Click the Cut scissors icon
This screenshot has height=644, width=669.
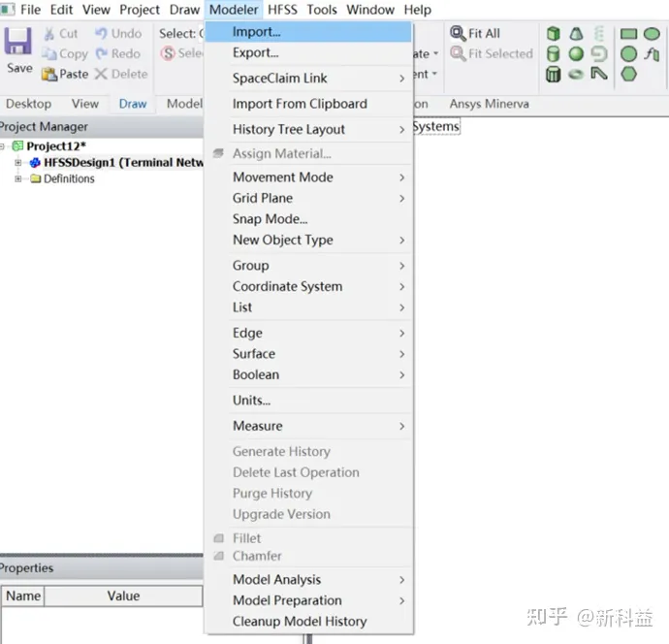(49, 34)
